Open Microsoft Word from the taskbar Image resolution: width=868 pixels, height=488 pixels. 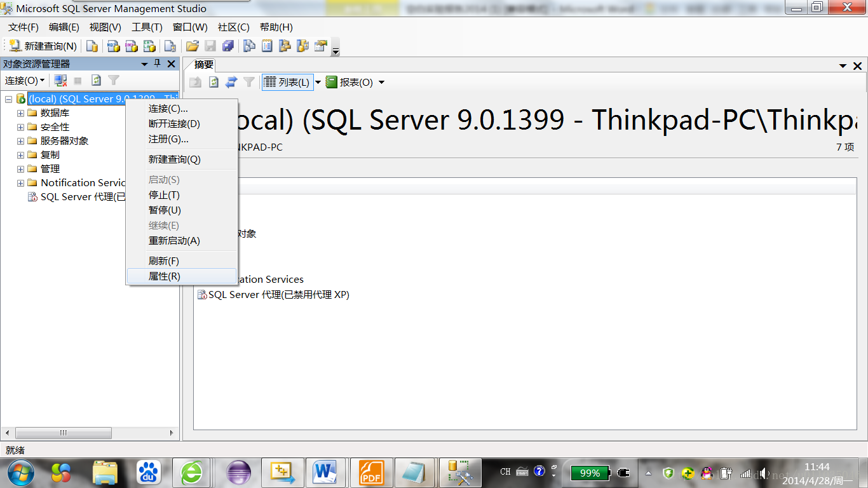tap(325, 473)
